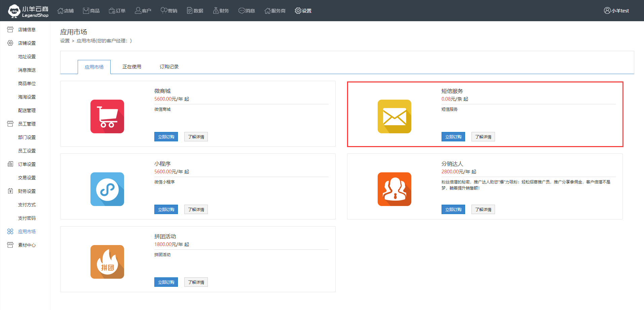Open the 商品 top menu
Screen dimensions: 644x310
(x=91, y=11)
